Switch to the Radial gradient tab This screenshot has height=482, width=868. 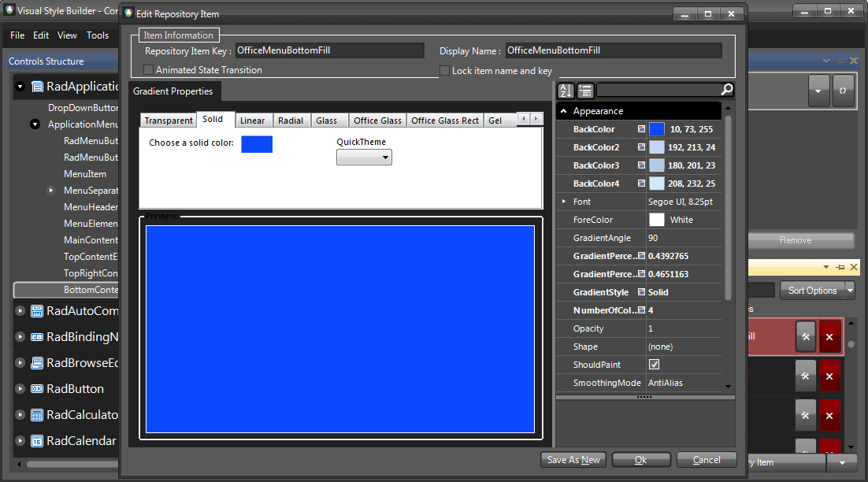[291, 120]
